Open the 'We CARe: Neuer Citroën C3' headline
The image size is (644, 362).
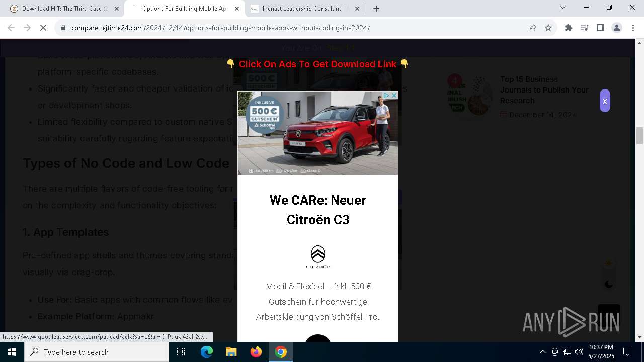coord(318,210)
